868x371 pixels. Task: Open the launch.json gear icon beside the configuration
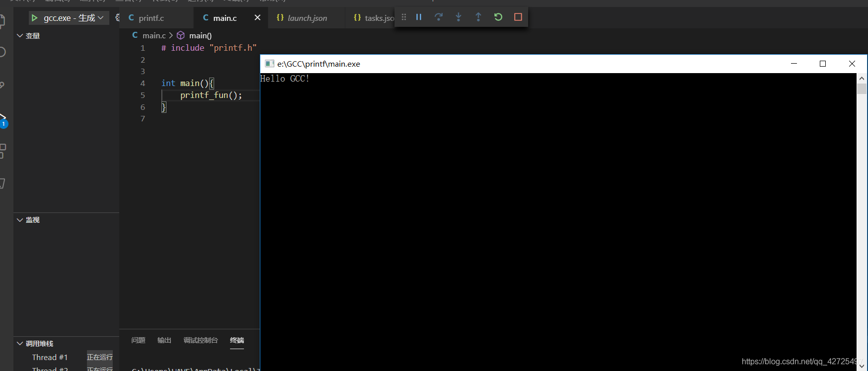pos(117,17)
